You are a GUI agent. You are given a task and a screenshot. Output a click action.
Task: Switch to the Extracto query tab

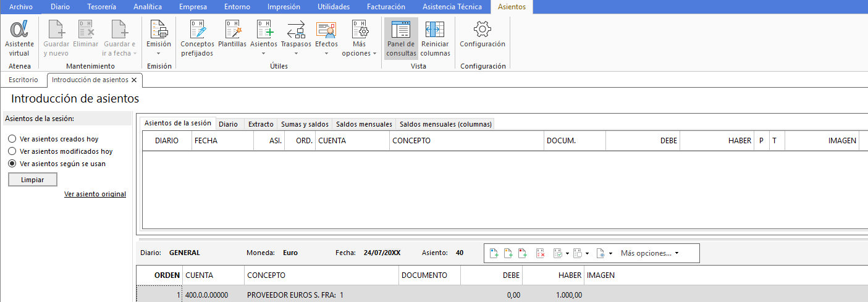click(x=261, y=124)
